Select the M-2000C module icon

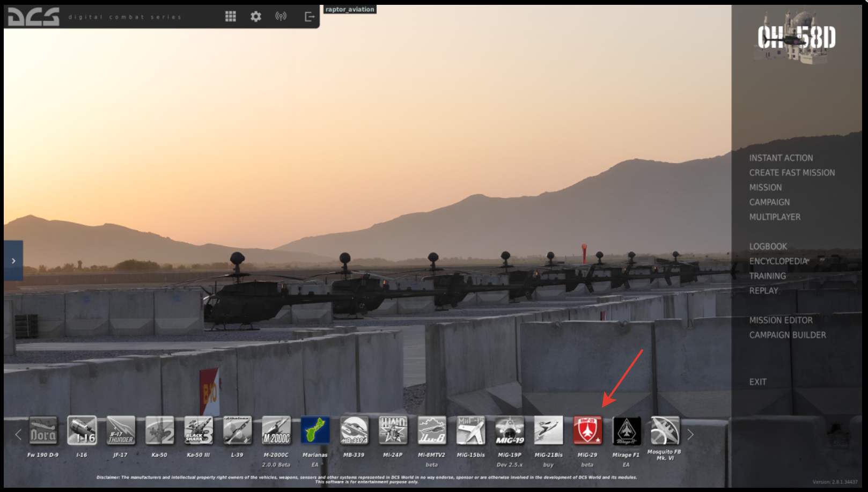click(x=276, y=430)
